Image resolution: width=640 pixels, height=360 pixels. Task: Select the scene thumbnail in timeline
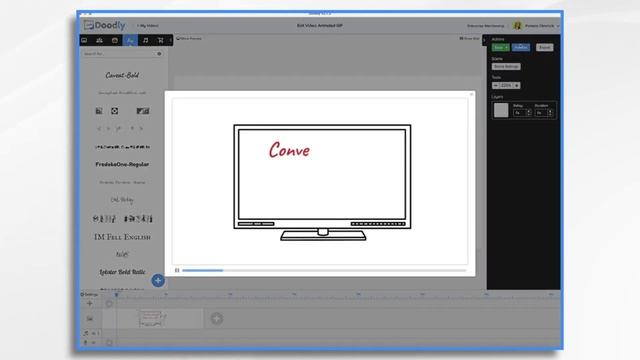click(x=153, y=318)
